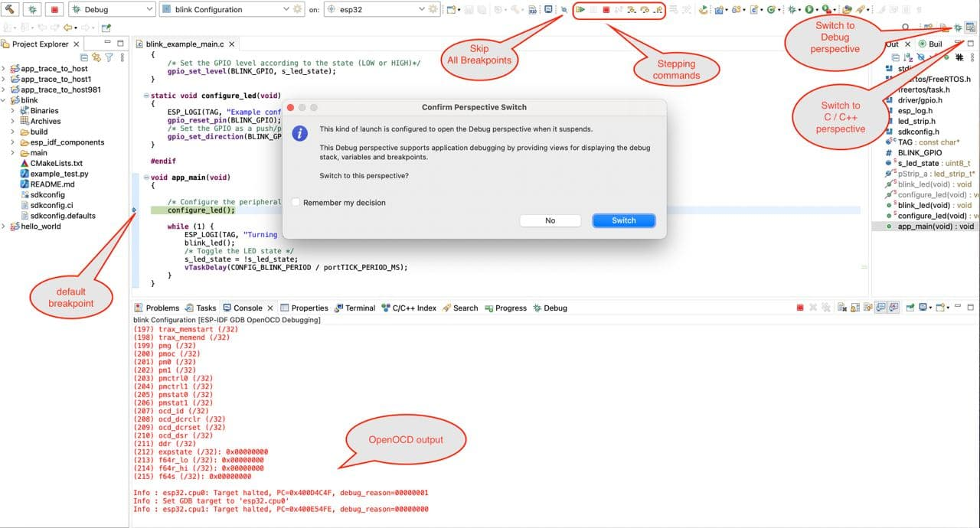Click the Resume debugging icon
This screenshot has height=528, width=980.
[x=580, y=9]
